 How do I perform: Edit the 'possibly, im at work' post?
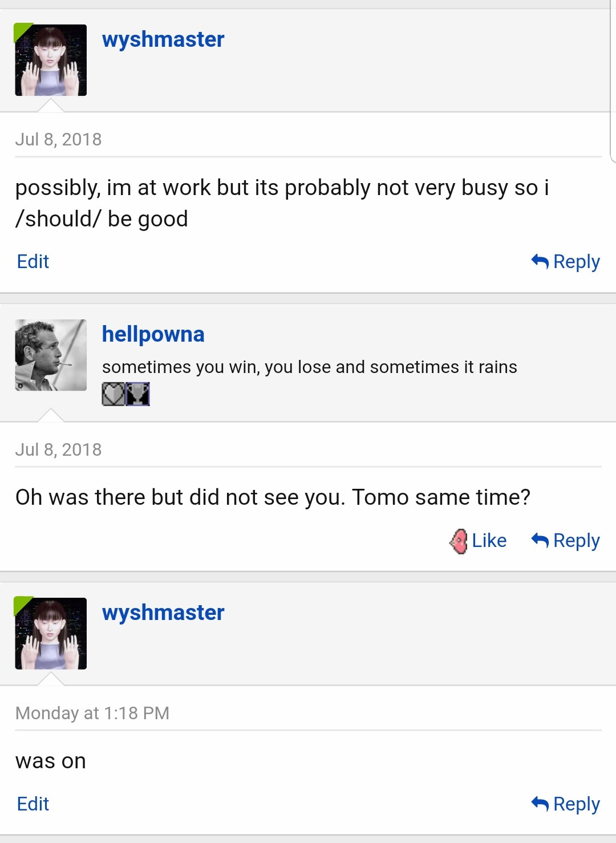coord(33,262)
